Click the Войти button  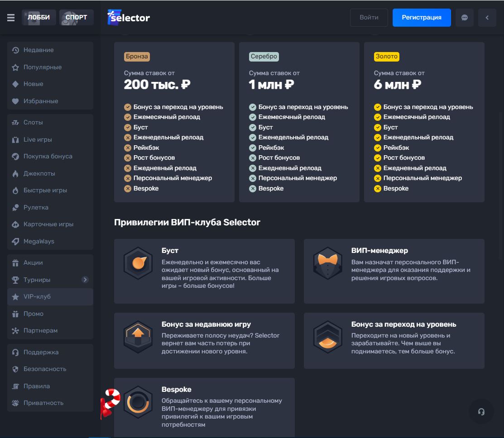tap(369, 18)
